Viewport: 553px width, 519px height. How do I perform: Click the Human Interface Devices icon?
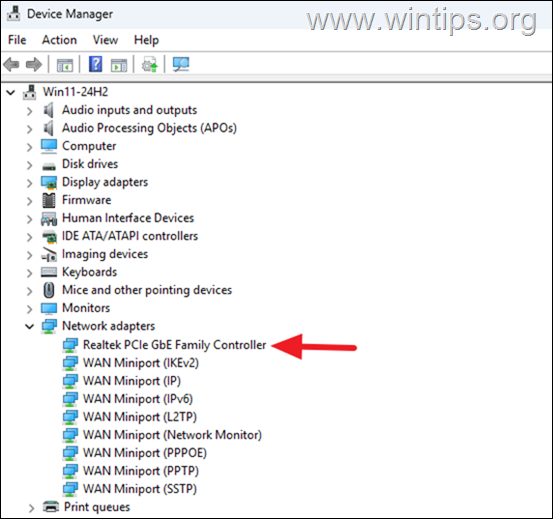[x=49, y=219]
